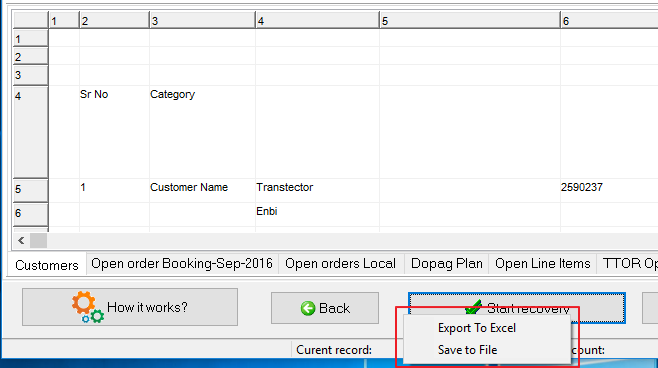Open the Open order Booking-Sep-2016 tab

pyautogui.click(x=182, y=264)
